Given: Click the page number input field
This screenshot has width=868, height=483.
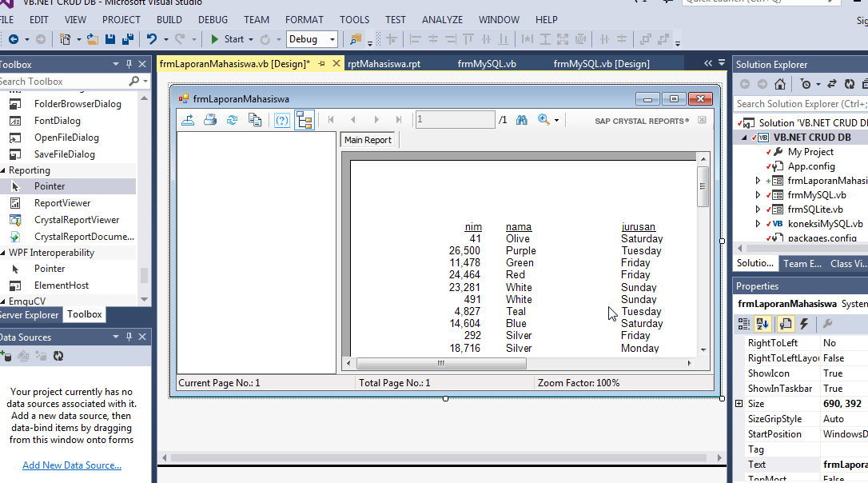Looking at the screenshot, I should tap(455, 120).
